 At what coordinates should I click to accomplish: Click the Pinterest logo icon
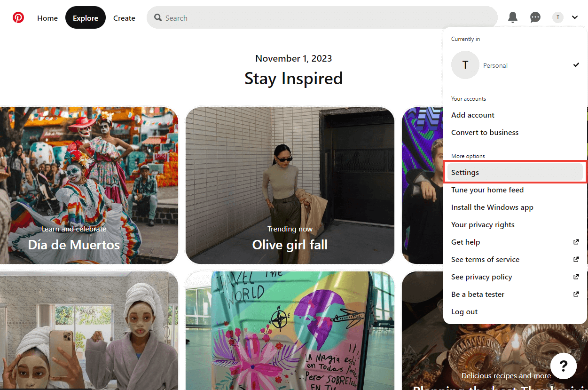click(x=18, y=18)
